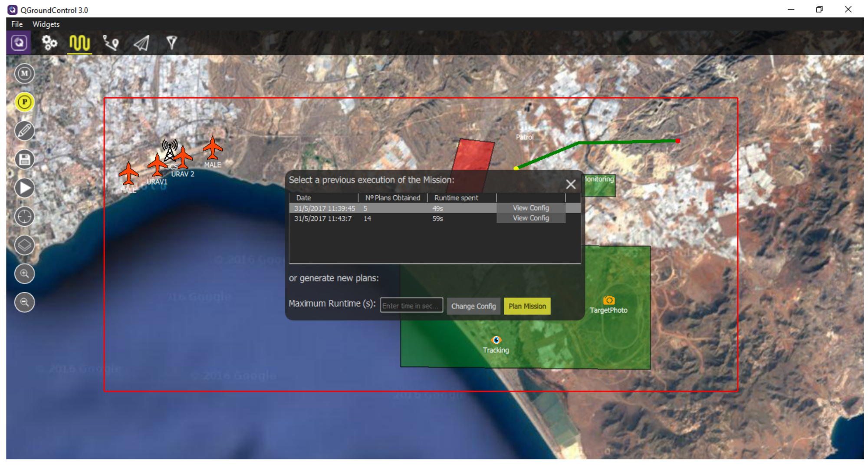Select the pencil edit tool

(25, 131)
